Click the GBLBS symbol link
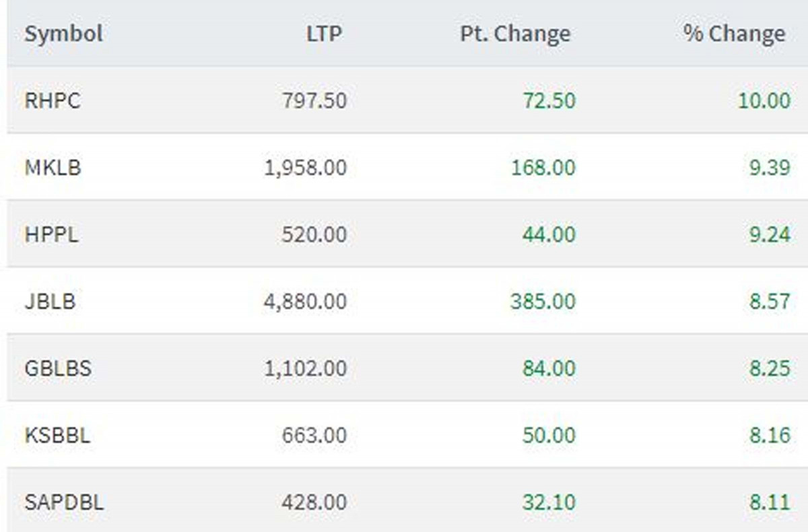The image size is (808, 532). tap(58, 368)
